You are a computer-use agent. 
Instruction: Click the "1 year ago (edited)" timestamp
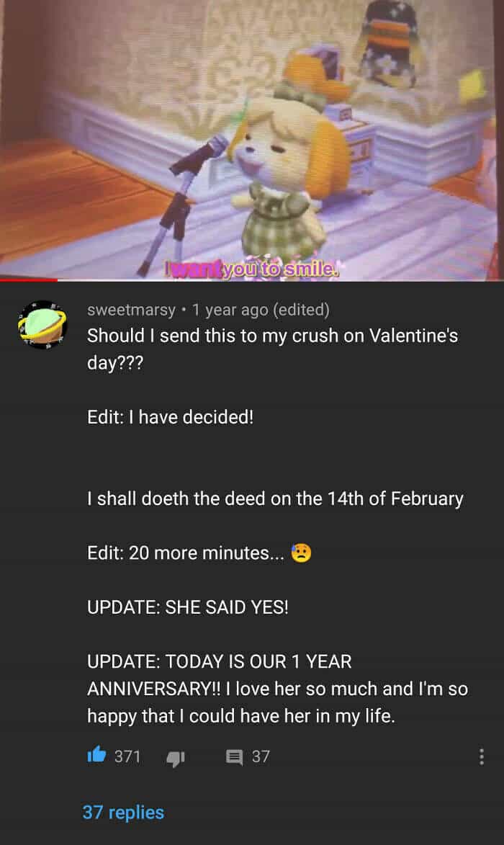pos(261,310)
